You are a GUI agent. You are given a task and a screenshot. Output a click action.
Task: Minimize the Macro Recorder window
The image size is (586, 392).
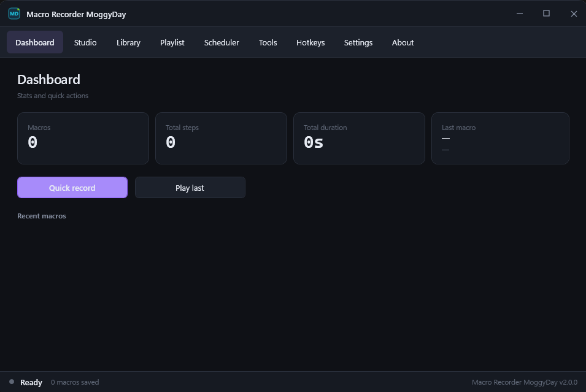coord(520,13)
